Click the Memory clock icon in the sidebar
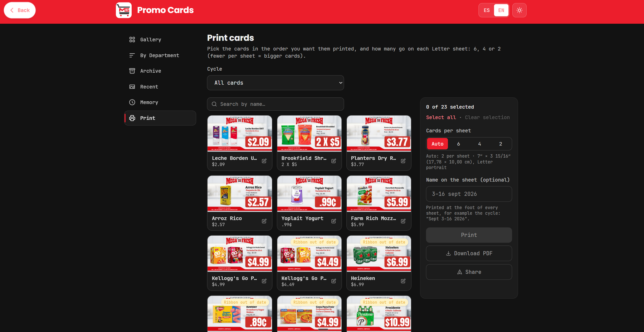 (x=132, y=102)
